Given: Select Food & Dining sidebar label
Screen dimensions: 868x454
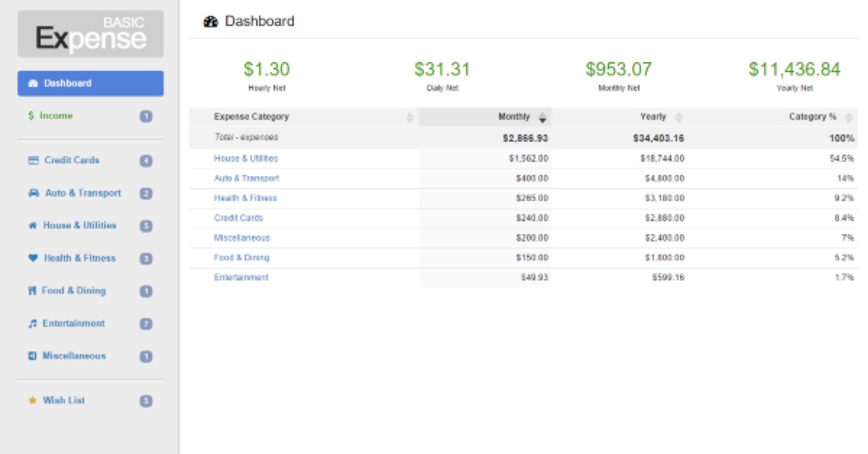Looking at the screenshot, I should 74,291.
